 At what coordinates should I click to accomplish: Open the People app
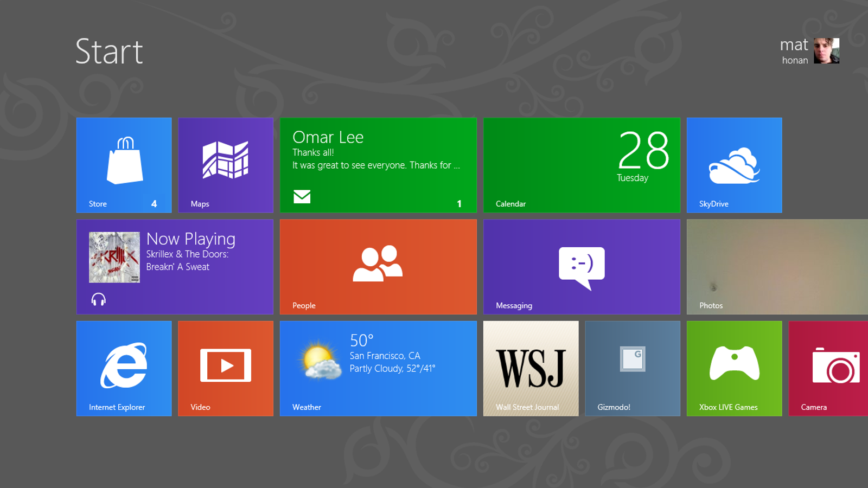tap(378, 267)
